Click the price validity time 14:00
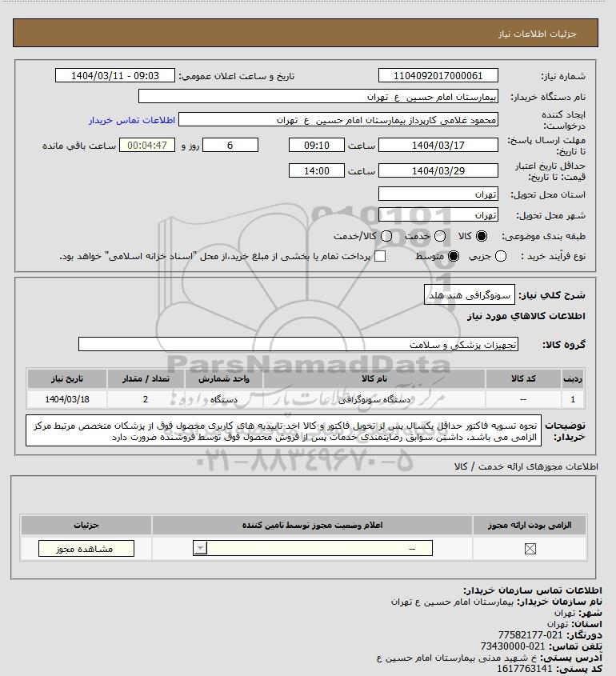Image resolution: width=616 pixels, height=676 pixels. pos(317,170)
